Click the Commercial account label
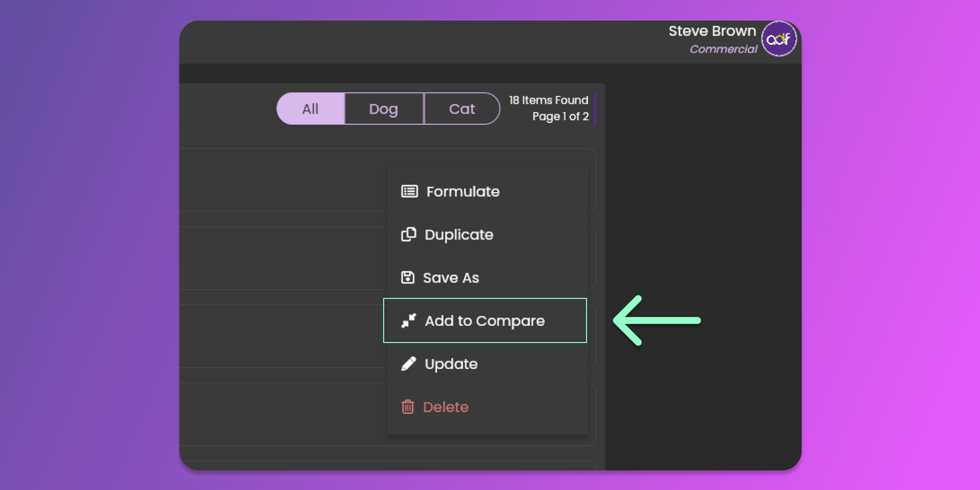This screenshot has width=980, height=490. (723, 49)
